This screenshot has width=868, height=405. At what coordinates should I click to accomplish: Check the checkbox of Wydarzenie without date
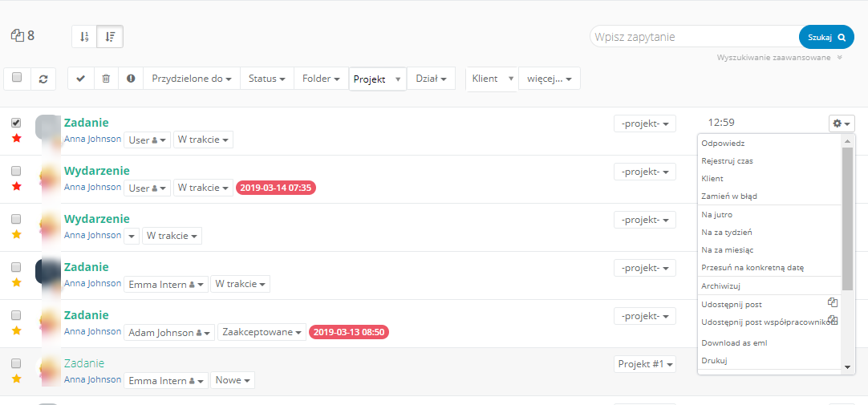(16, 219)
